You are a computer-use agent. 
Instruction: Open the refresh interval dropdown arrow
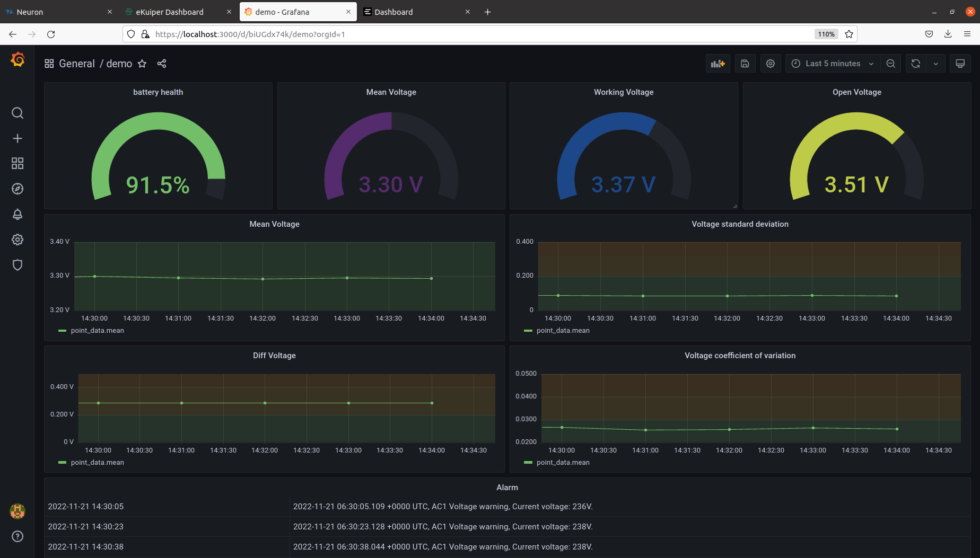pyautogui.click(x=936, y=64)
